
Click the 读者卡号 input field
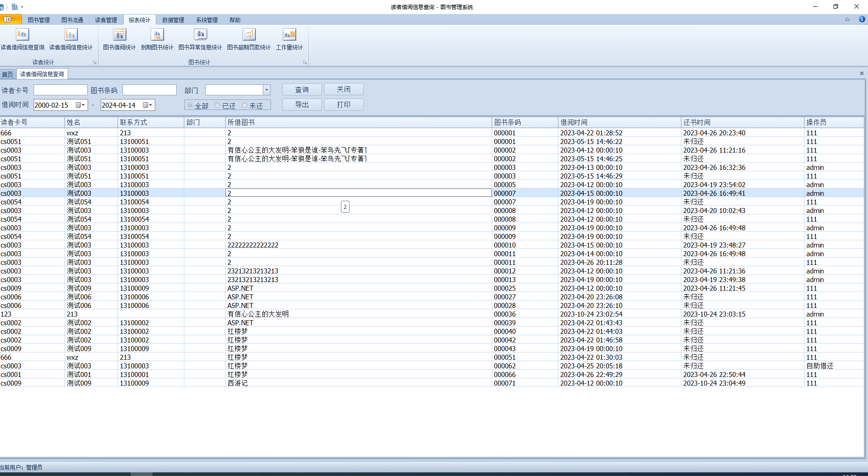pyautogui.click(x=60, y=90)
